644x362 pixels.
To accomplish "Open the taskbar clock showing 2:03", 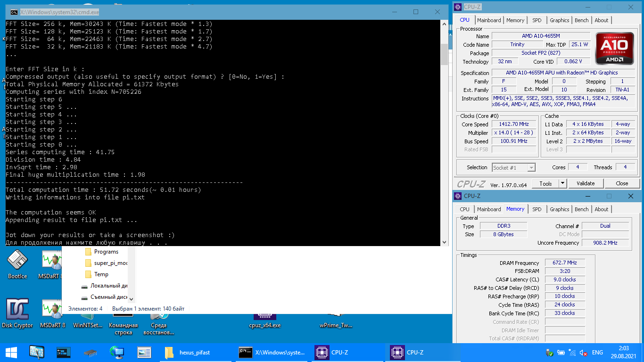I will (624, 353).
